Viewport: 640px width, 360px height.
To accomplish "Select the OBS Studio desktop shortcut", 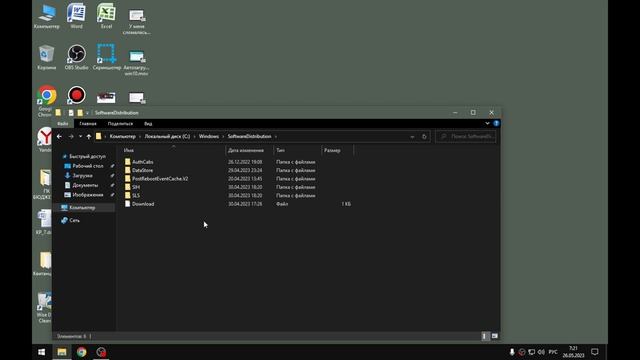I will (76, 58).
